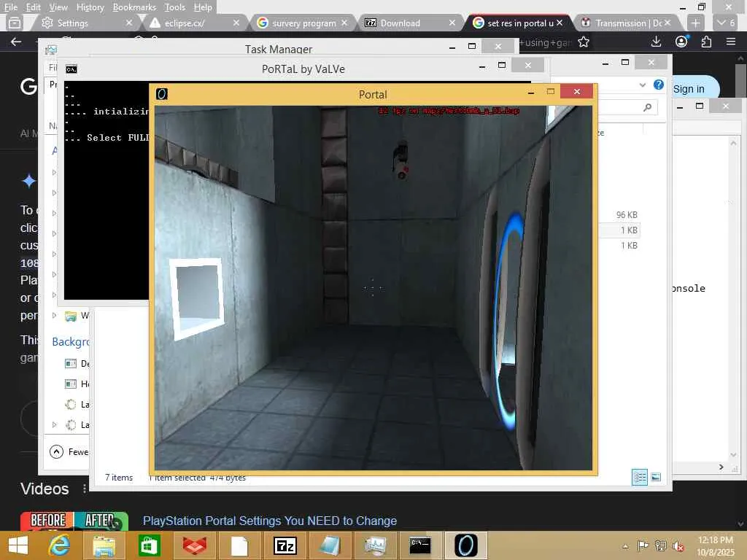Open the Edit menu in the browser
The image size is (747, 560).
point(33,7)
